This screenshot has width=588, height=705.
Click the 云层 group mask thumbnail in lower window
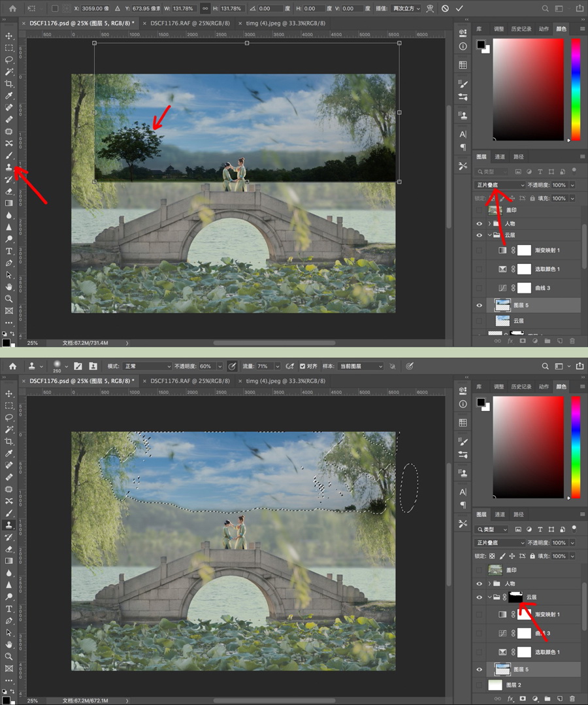(515, 597)
